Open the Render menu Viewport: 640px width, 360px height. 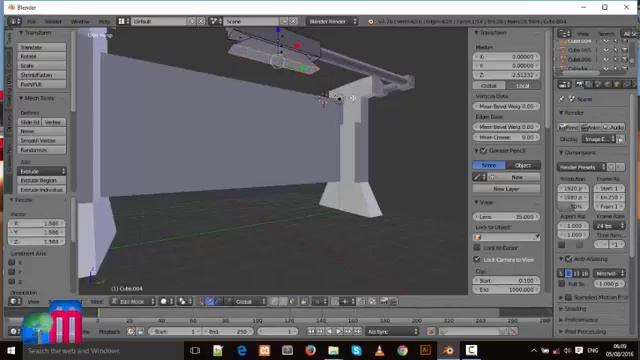point(53,21)
